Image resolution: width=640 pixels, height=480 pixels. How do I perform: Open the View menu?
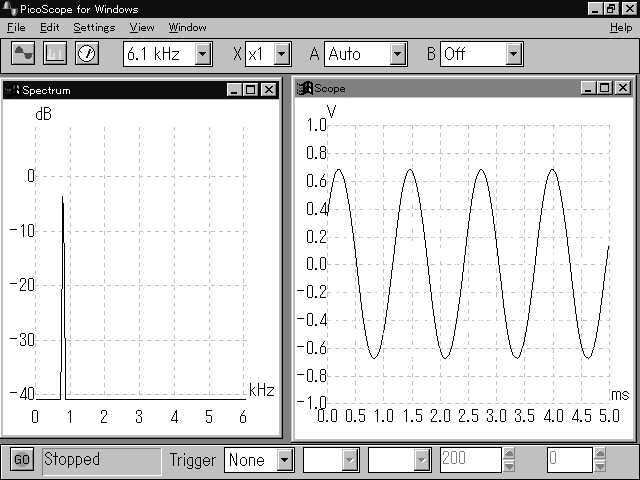pyautogui.click(x=142, y=27)
